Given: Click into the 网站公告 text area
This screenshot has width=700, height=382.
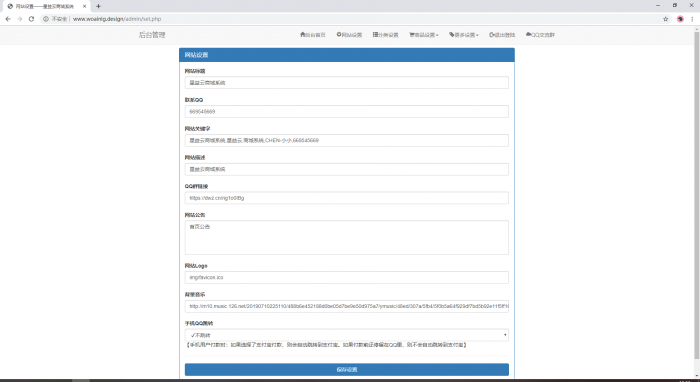Looking at the screenshot, I should (346, 237).
